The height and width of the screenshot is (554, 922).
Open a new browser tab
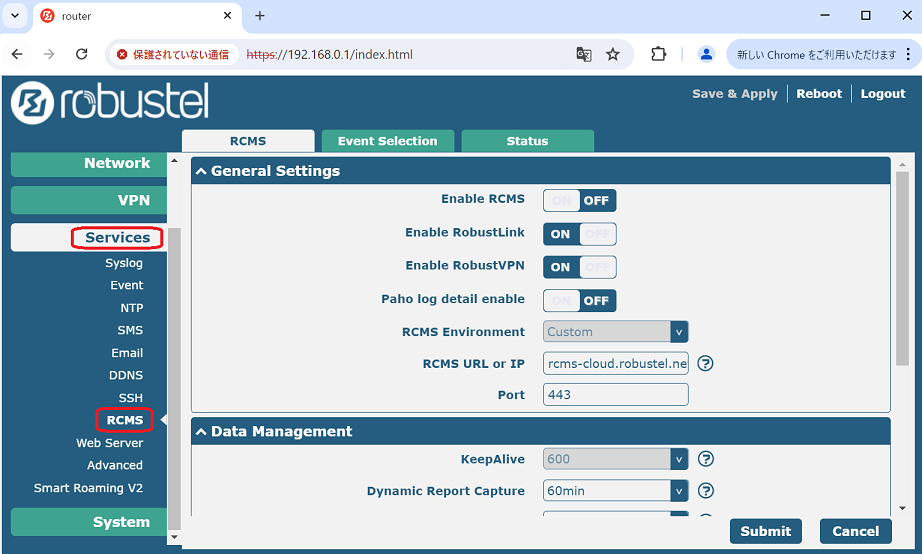260,16
